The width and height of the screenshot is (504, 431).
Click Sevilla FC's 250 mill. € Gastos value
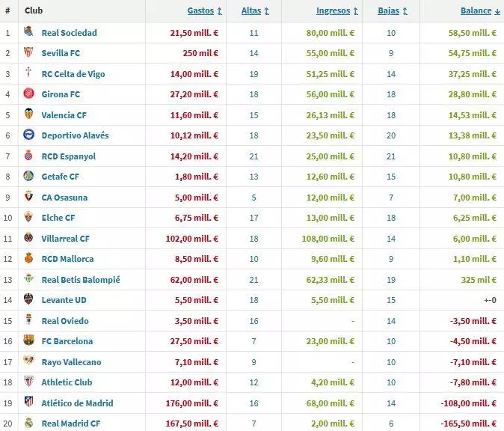[200, 53]
